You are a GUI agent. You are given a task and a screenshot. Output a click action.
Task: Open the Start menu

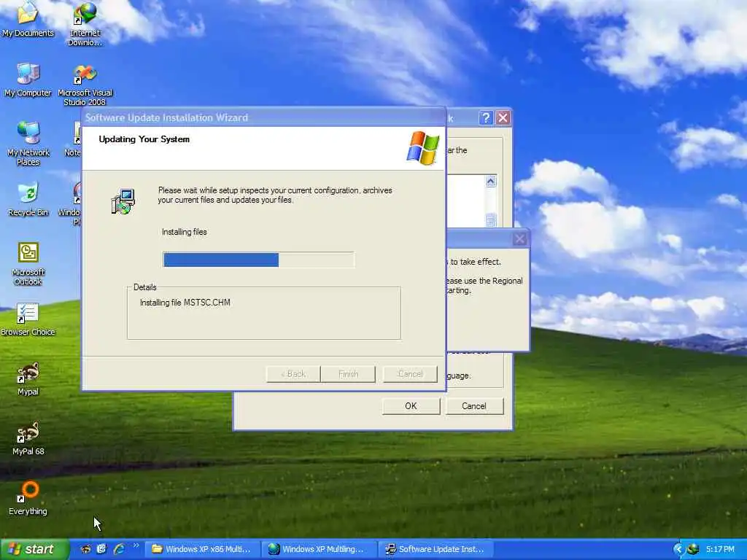(35, 549)
